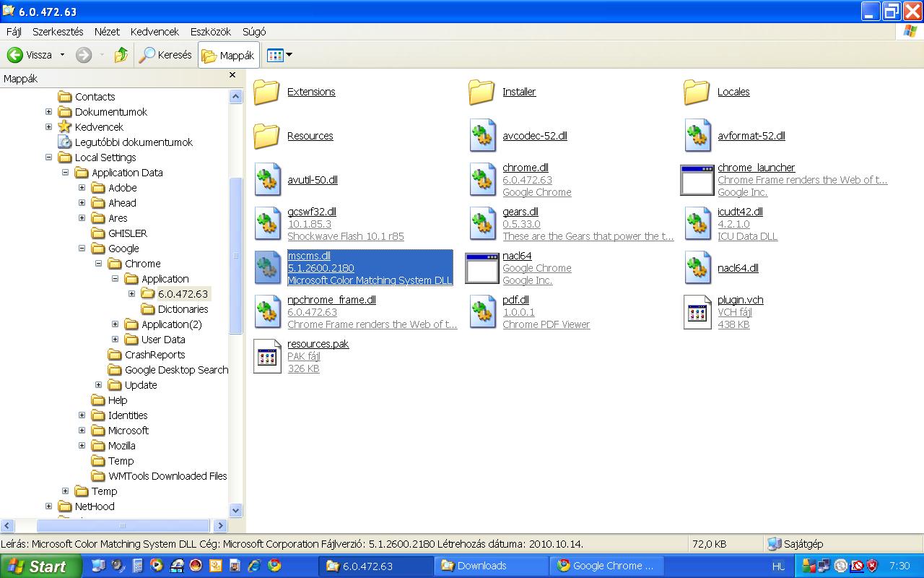Collapse the Google tree node
924x578 pixels.
pyautogui.click(x=82, y=249)
